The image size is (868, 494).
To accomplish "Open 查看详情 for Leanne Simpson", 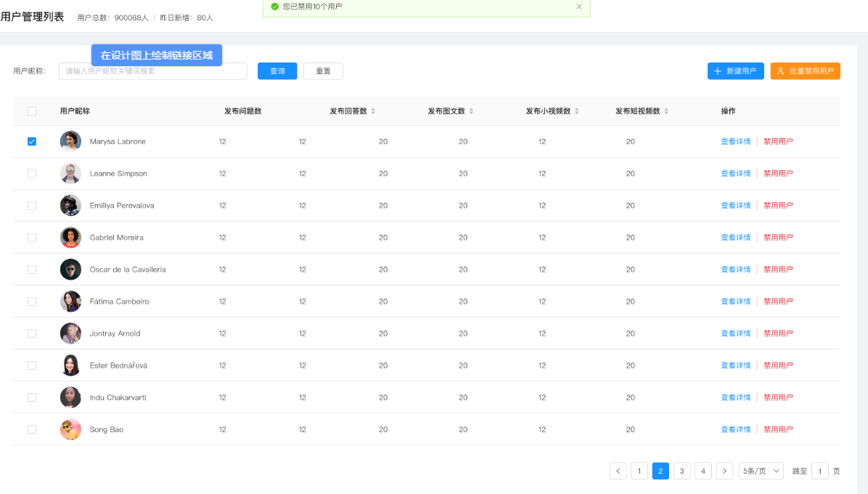I will pos(736,174).
